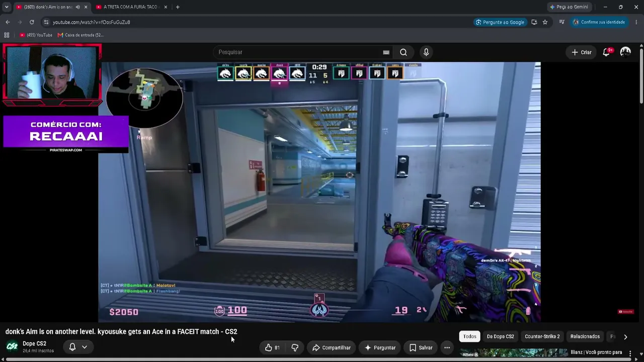Click the video player area
Viewport: 644px width, 362px height.
coord(319,192)
